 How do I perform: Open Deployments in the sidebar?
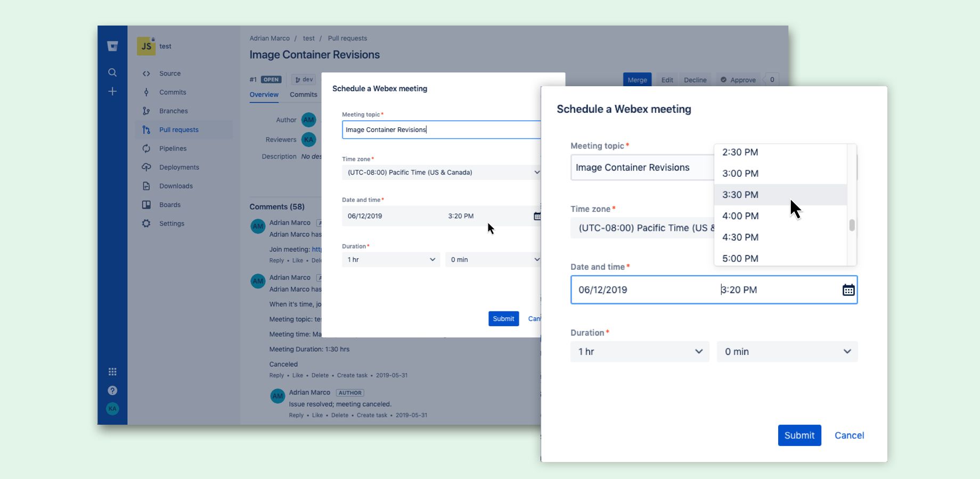pos(179,167)
